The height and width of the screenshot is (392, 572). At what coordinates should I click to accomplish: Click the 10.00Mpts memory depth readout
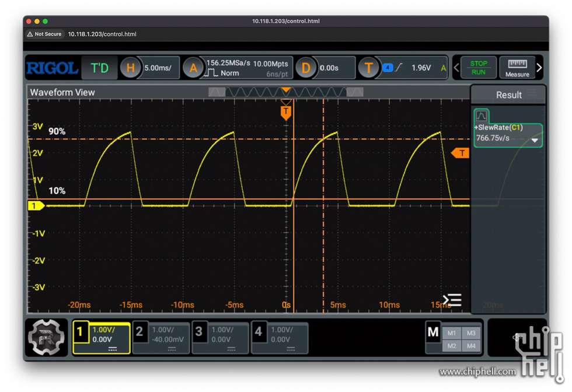(x=271, y=64)
